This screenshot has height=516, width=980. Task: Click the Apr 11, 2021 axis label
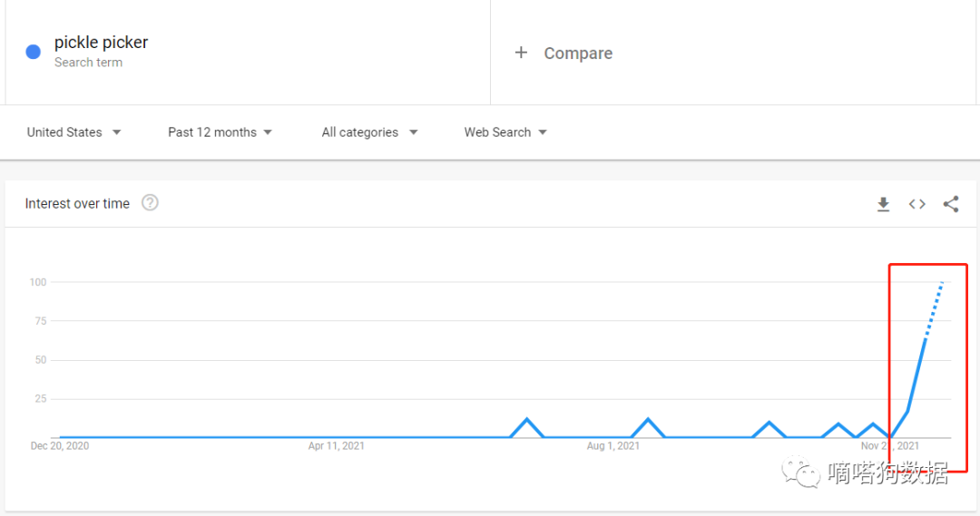pyautogui.click(x=336, y=446)
